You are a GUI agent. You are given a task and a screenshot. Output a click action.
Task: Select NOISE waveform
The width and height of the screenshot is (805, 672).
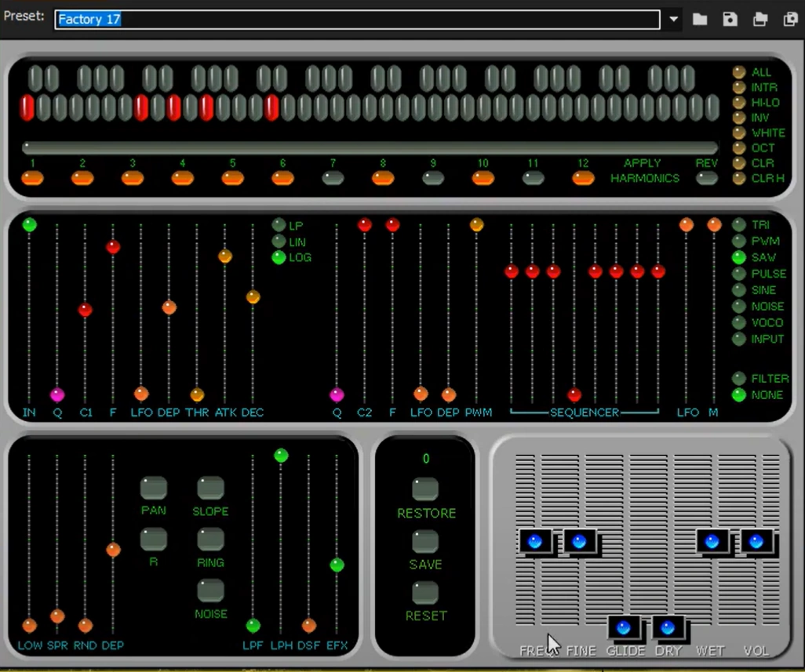pos(739,307)
